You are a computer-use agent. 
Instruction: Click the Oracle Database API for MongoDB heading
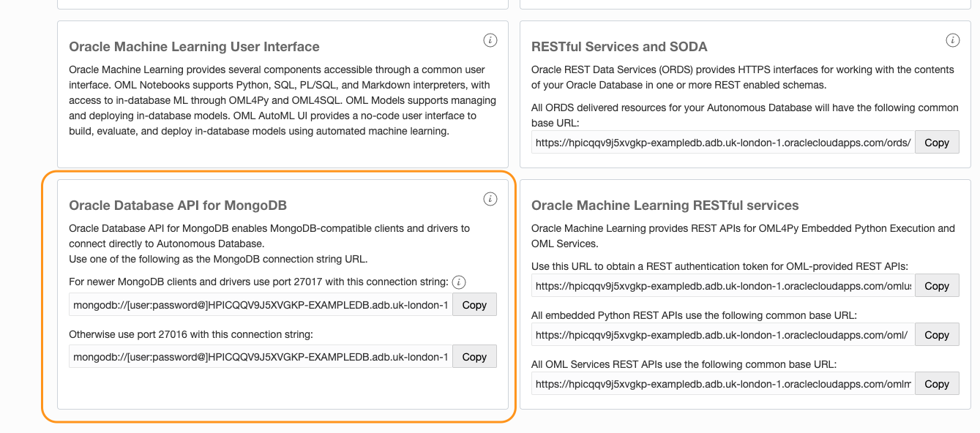[x=178, y=206]
